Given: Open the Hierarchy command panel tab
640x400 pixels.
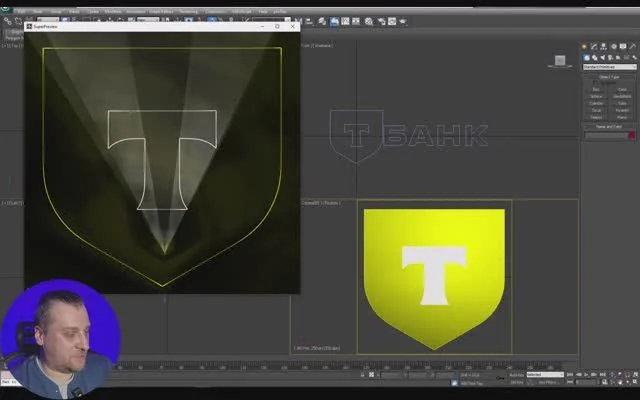Looking at the screenshot, I should tap(603, 47).
